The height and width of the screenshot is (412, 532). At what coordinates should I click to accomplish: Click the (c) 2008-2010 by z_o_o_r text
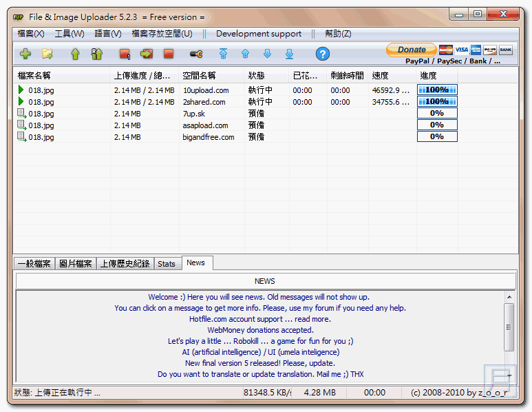point(459,393)
